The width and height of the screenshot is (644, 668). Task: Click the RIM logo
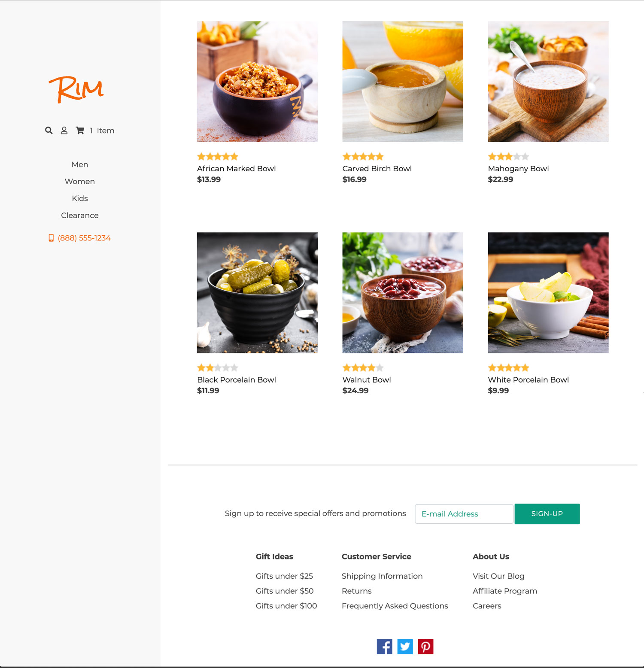76,89
